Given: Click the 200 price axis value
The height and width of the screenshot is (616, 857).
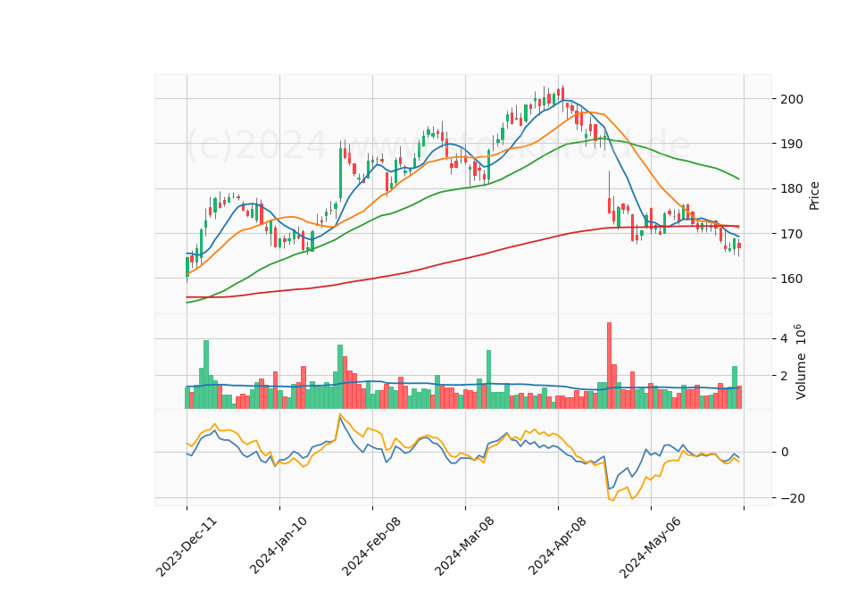Looking at the screenshot, I should 792,99.
